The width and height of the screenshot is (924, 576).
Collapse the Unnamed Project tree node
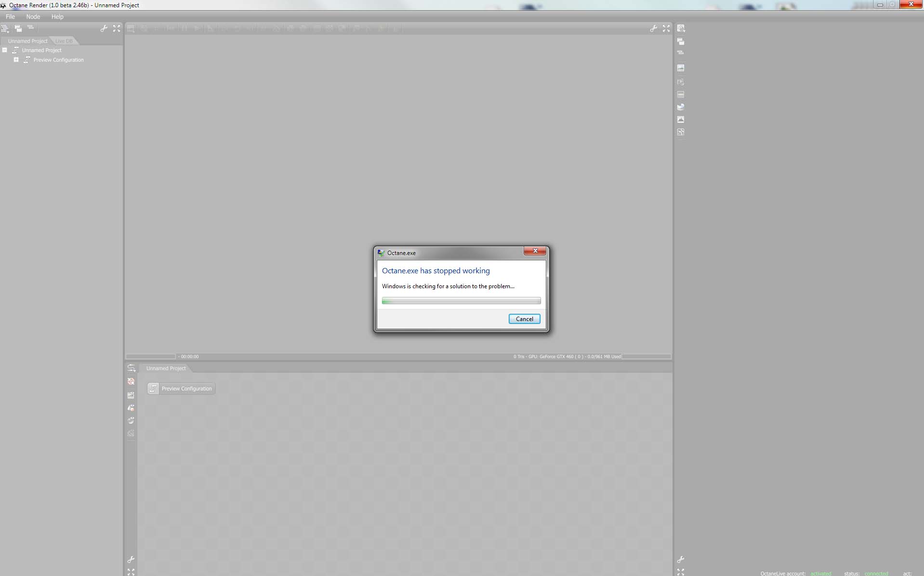pos(5,50)
